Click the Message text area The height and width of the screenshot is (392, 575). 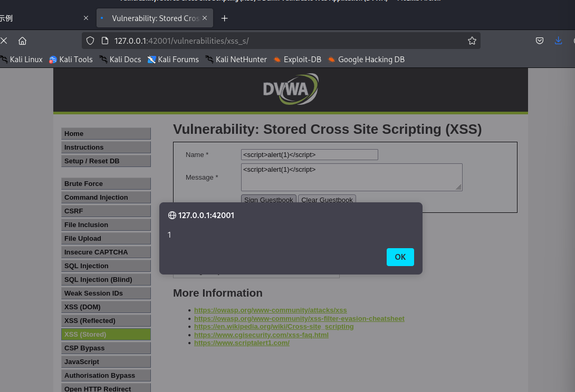(x=352, y=178)
